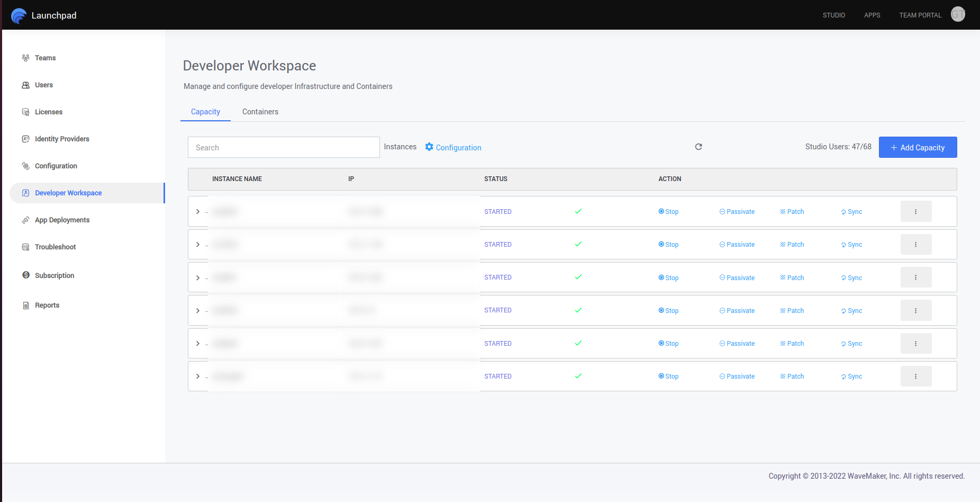The width and height of the screenshot is (980, 502).
Task: Open the kebab menu on the first instance row
Action: coord(916,211)
